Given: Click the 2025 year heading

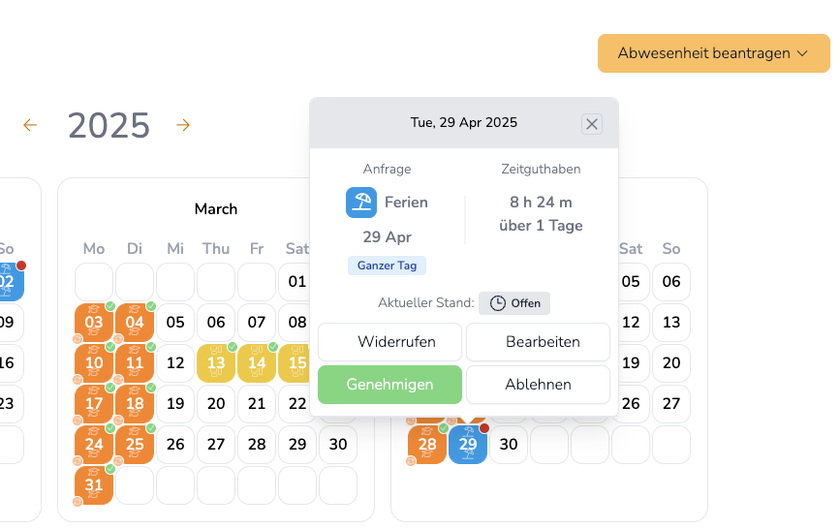Looking at the screenshot, I should (x=108, y=126).
